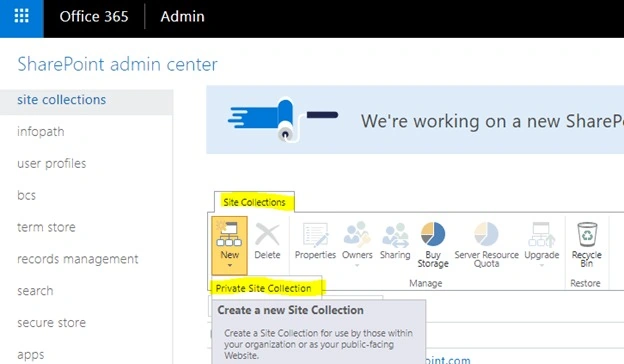The width and height of the screenshot is (624, 364).
Task: Click the Admin header link
Action: click(x=182, y=17)
